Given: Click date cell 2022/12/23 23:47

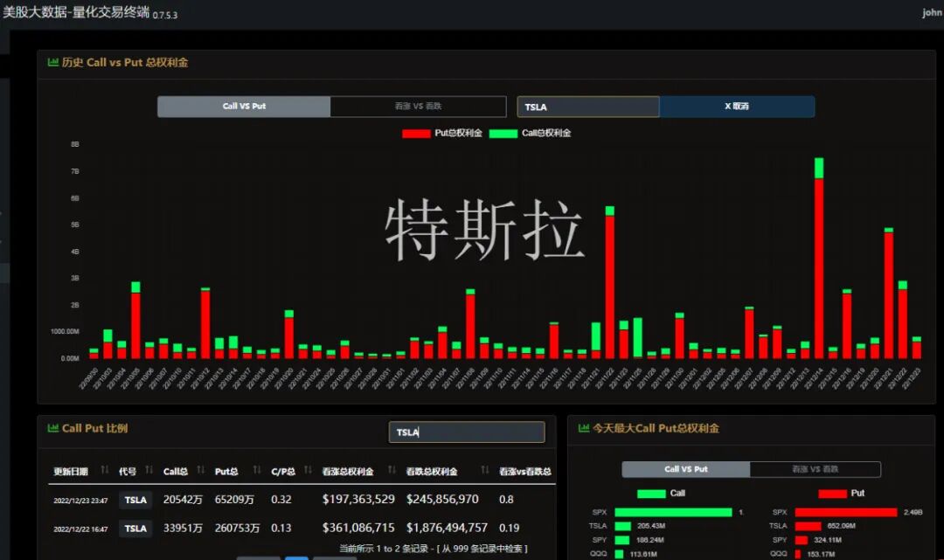Looking at the screenshot, I should pos(80,501).
